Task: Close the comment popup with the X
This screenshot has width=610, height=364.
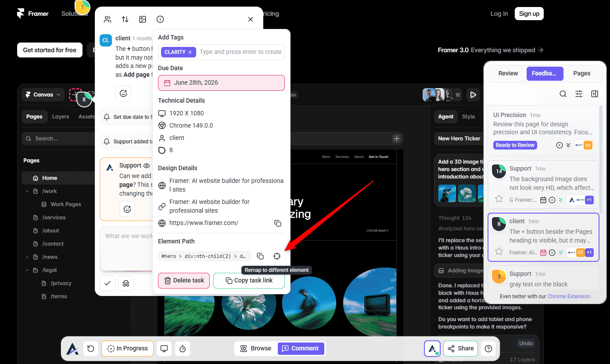Action: [251, 19]
